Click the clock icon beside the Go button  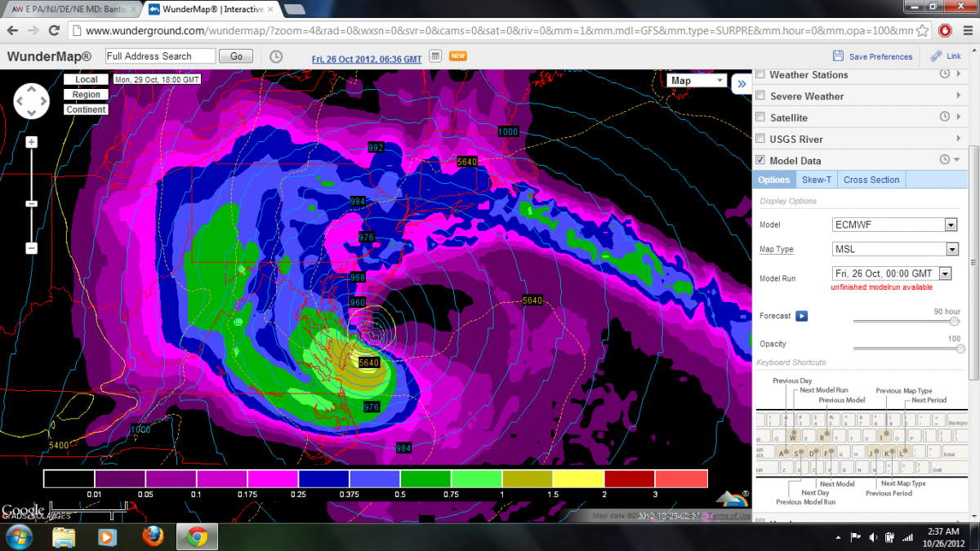click(x=276, y=56)
